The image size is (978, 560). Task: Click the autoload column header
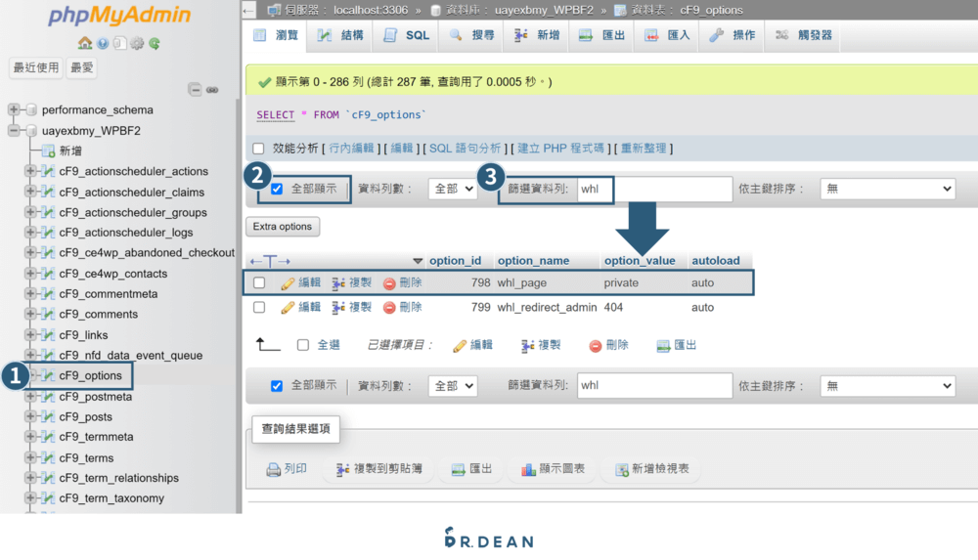716,261
